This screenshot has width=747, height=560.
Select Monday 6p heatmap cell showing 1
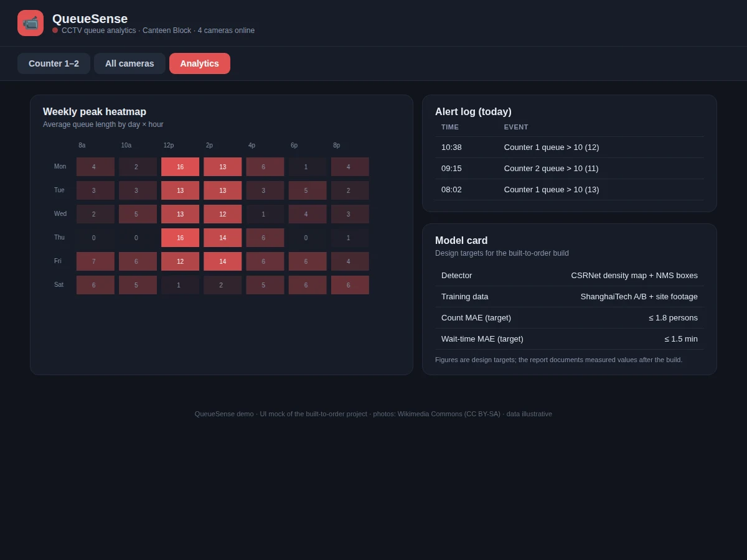pyautogui.click(x=308, y=167)
